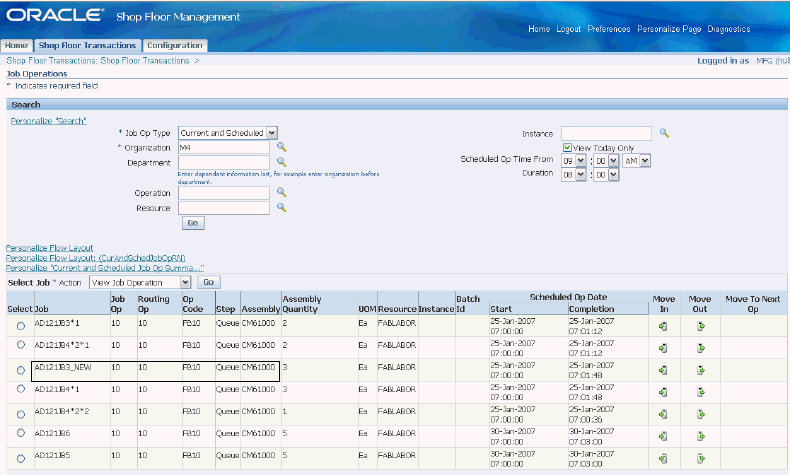This screenshot has height=475, width=790.
Task: Open Duration hours dropdown
Action: click(x=574, y=175)
